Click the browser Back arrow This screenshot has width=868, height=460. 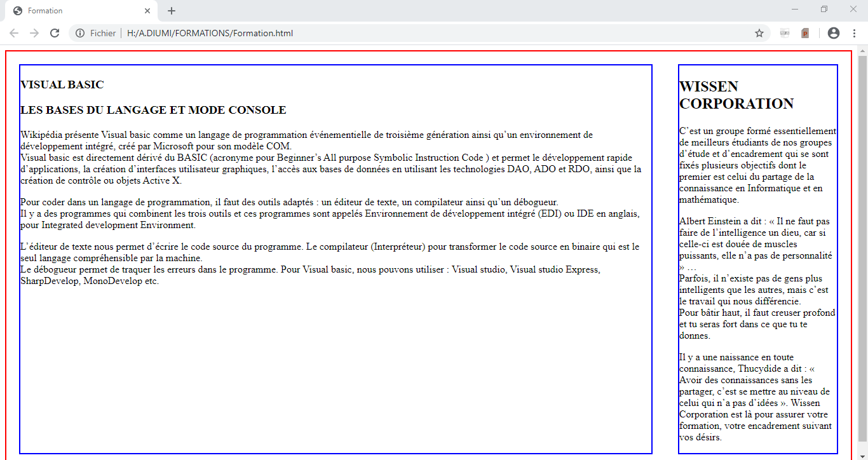point(14,33)
